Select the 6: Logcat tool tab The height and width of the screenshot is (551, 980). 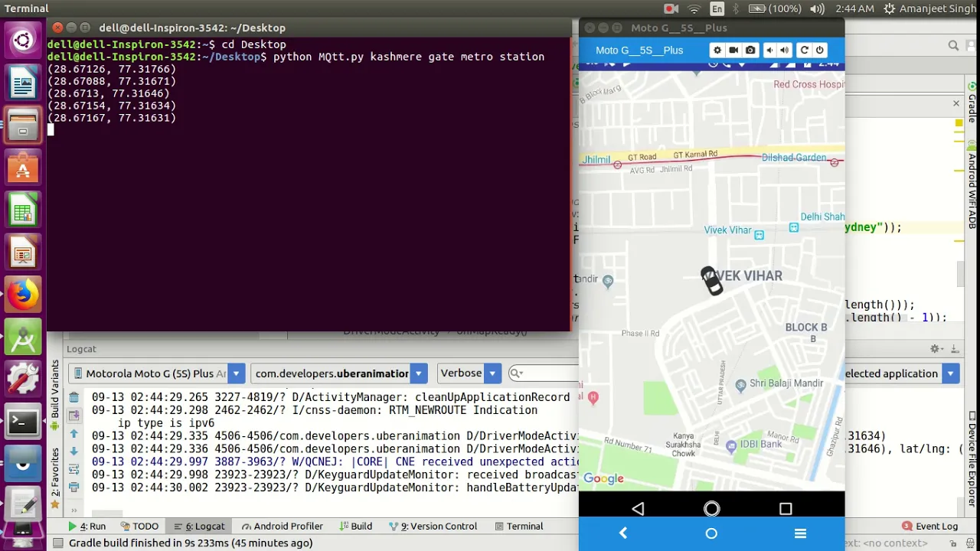click(199, 527)
